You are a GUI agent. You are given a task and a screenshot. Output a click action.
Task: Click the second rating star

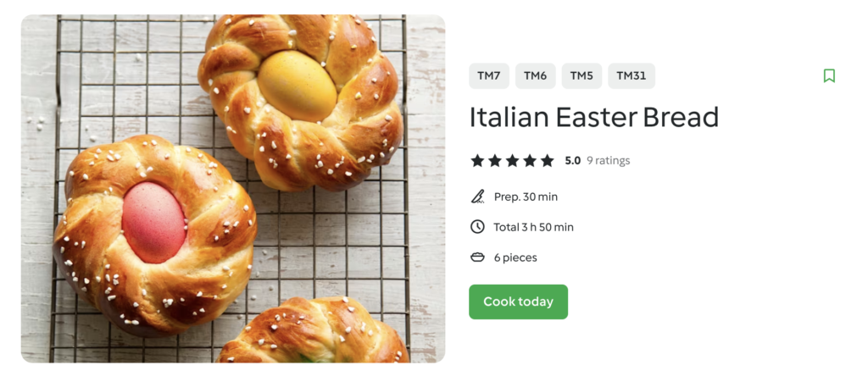tap(495, 161)
